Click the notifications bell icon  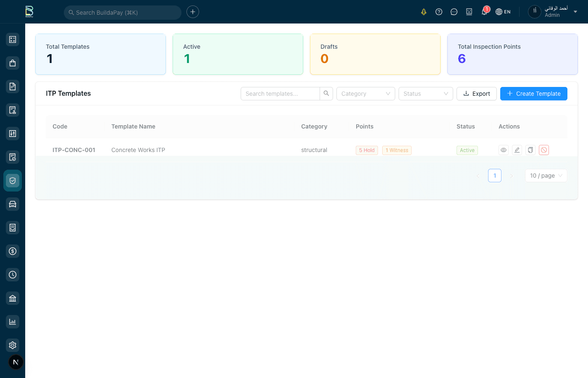484,12
